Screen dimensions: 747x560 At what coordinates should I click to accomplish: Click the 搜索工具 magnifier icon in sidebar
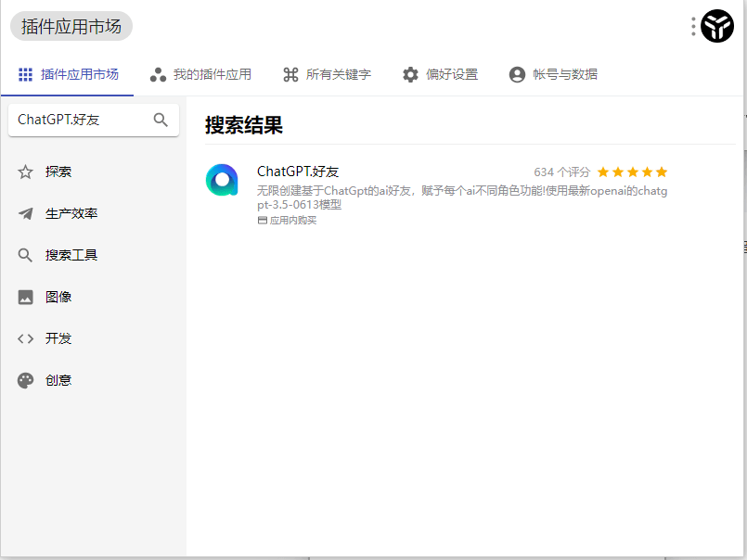[25, 255]
